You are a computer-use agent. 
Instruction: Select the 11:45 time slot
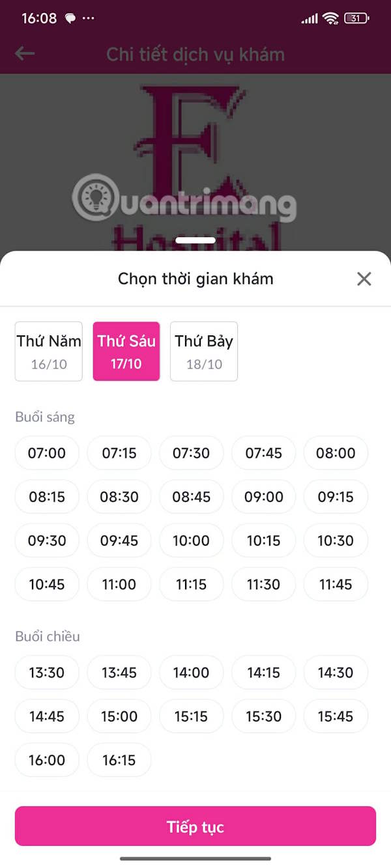[x=336, y=584]
